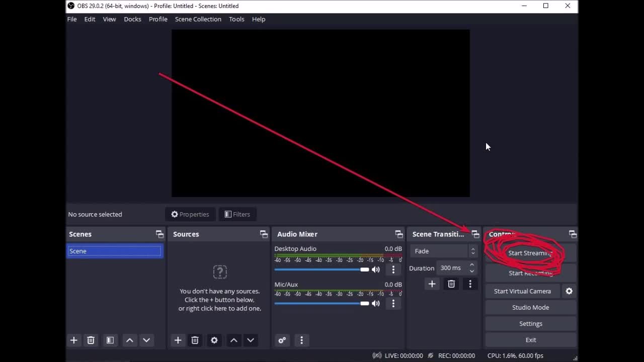Open the Fade transition dropdown
This screenshot has height=362, width=644.
(x=443, y=251)
